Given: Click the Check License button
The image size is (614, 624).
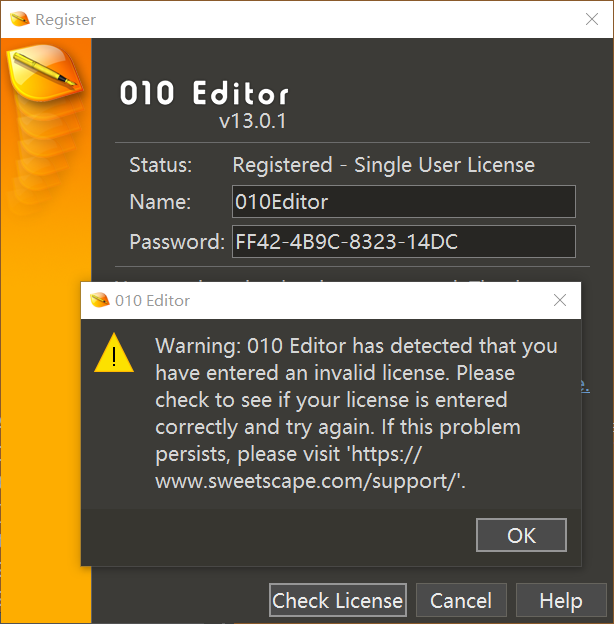Looking at the screenshot, I should 337,600.
